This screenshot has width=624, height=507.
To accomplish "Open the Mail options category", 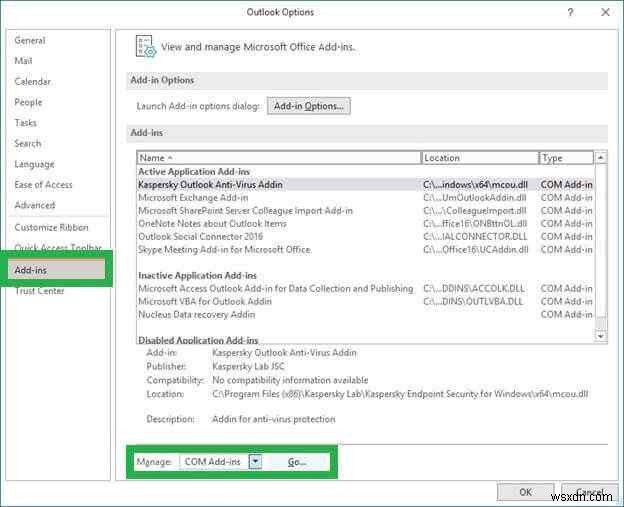I will (x=23, y=61).
